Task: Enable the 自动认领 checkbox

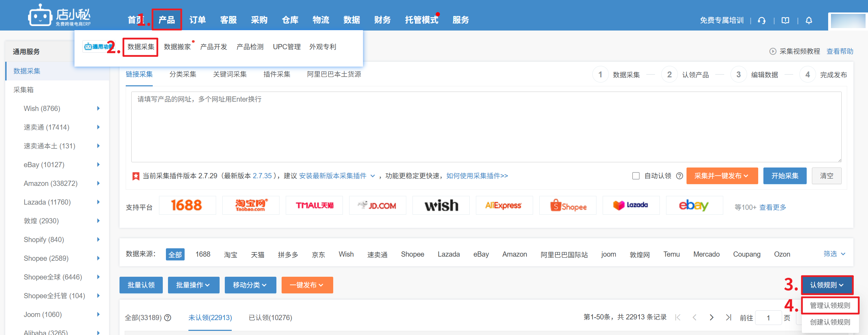Action: tap(636, 176)
